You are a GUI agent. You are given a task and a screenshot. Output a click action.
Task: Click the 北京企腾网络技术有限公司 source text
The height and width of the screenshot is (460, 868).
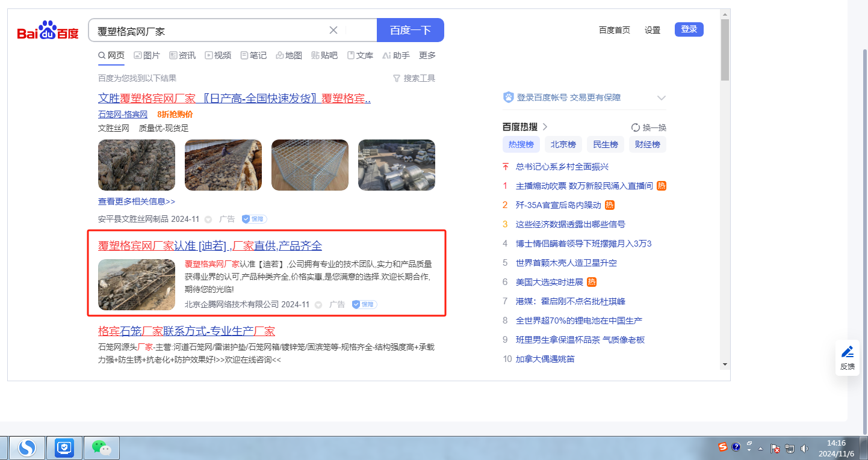click(232, 305)
